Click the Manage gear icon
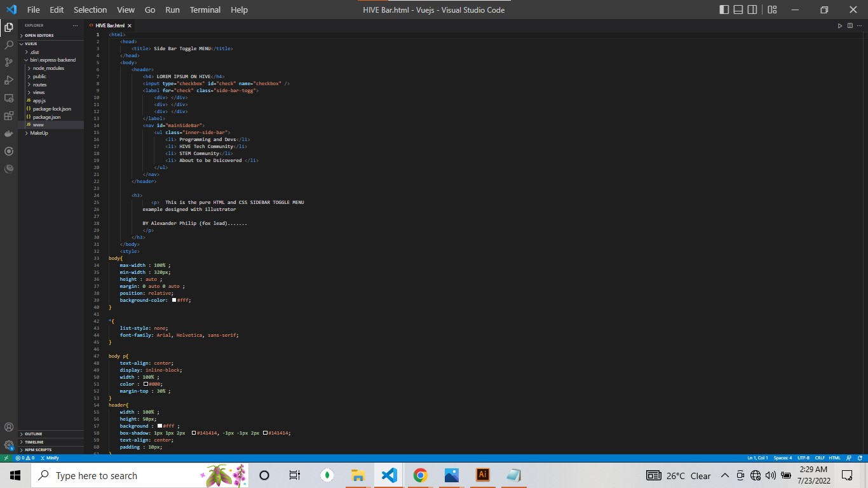 pos(9,445)
